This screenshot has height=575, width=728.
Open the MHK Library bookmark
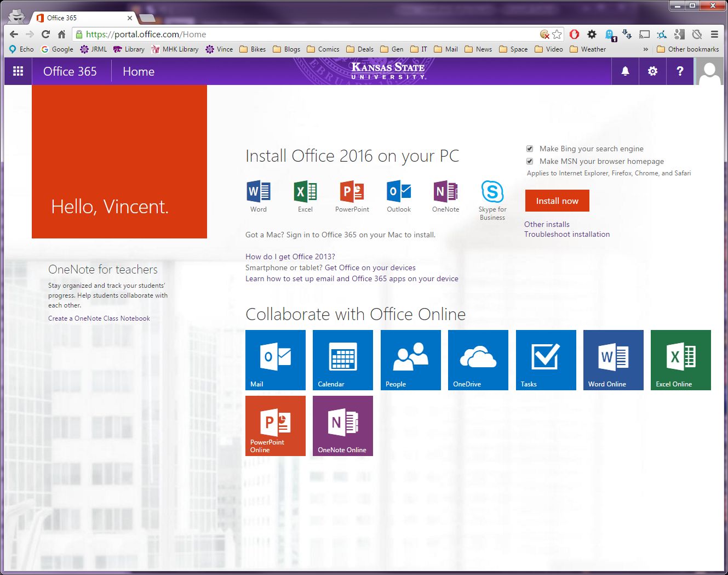[x=175, y=49]
